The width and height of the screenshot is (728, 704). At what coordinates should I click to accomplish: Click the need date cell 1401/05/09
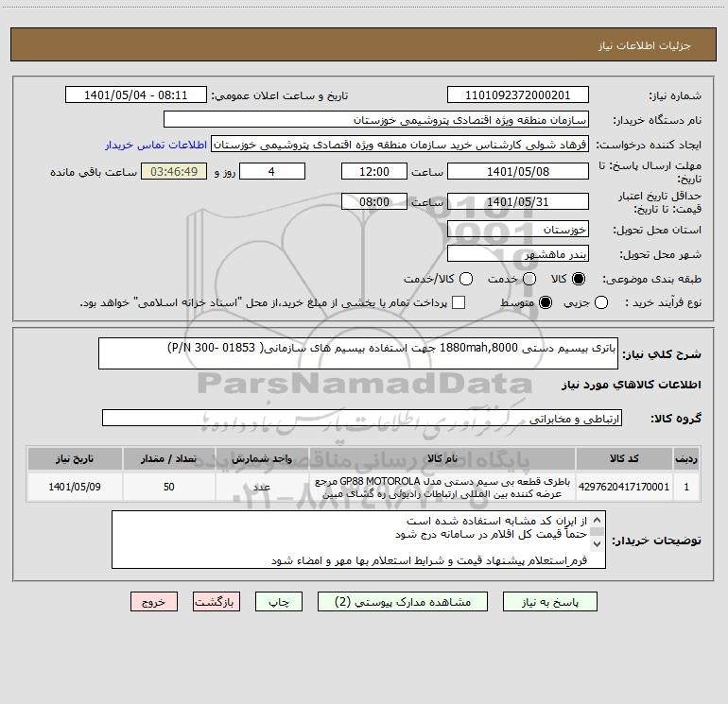[x=75, y=487]
